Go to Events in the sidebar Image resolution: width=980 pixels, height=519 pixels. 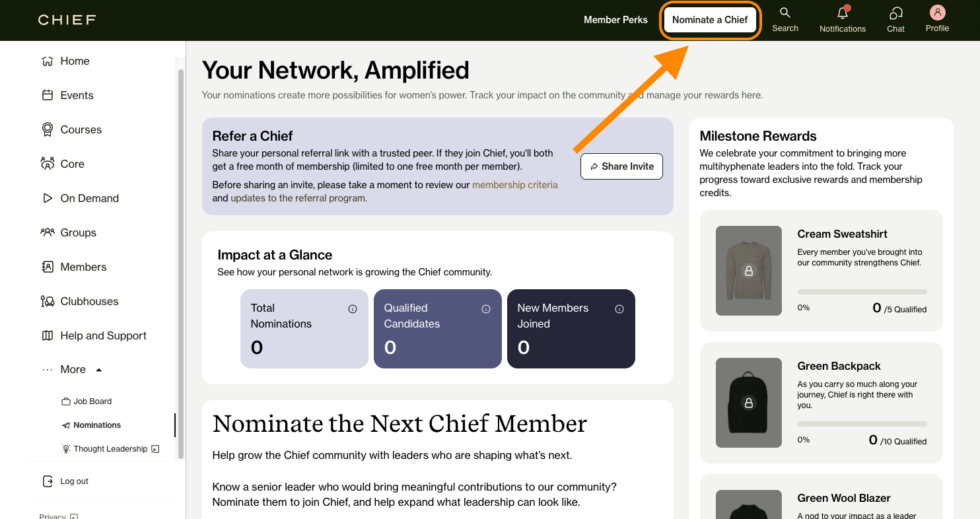tap(77, 95)
